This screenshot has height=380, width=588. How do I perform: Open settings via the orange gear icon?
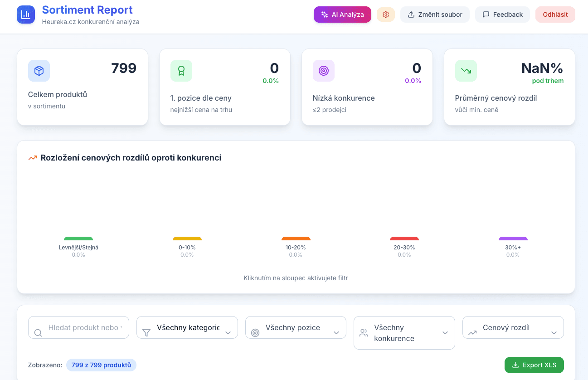pos(386,14)
